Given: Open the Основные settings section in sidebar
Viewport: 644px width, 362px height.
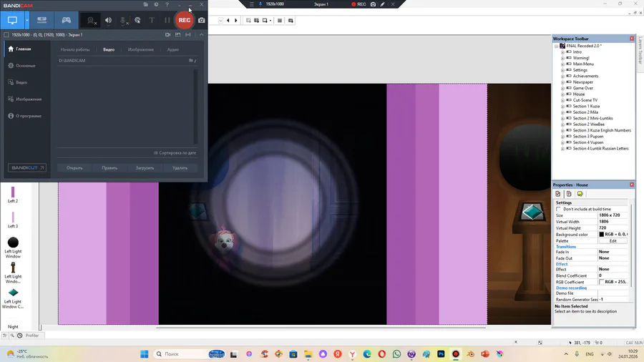Looking at the screenshot, I should [26, 66].
